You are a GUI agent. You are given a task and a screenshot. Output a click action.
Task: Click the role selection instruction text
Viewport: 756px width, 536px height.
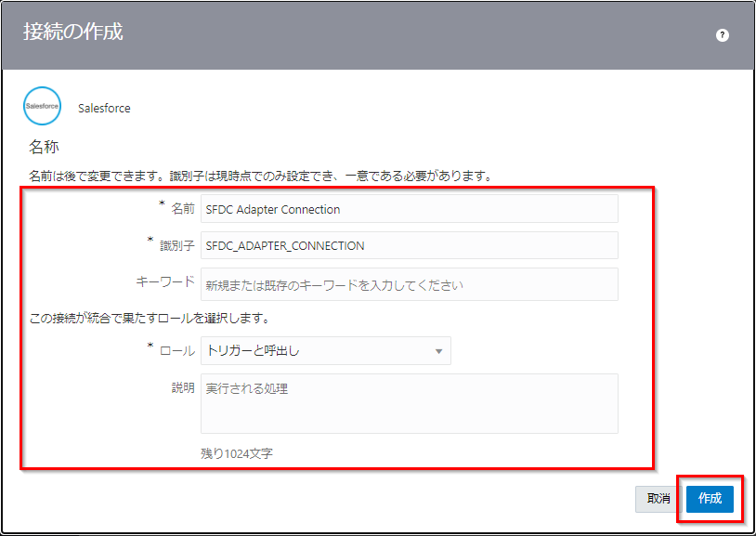149,319
